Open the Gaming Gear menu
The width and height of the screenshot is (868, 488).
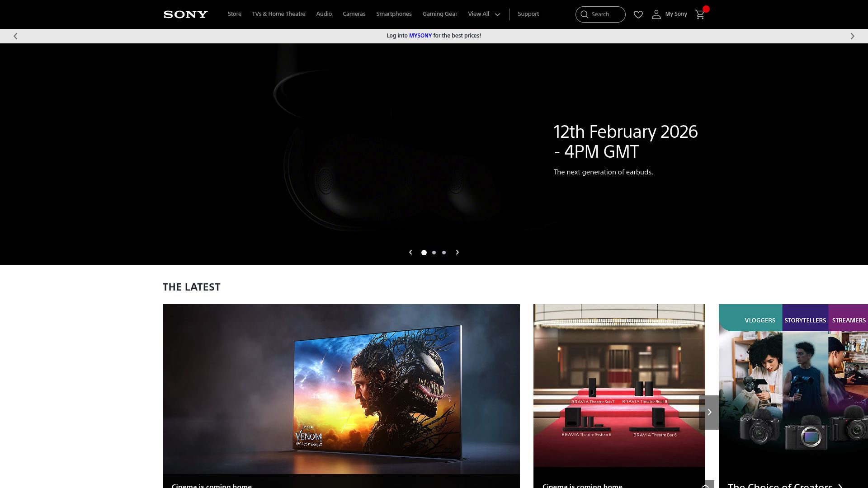coord(440,14)
